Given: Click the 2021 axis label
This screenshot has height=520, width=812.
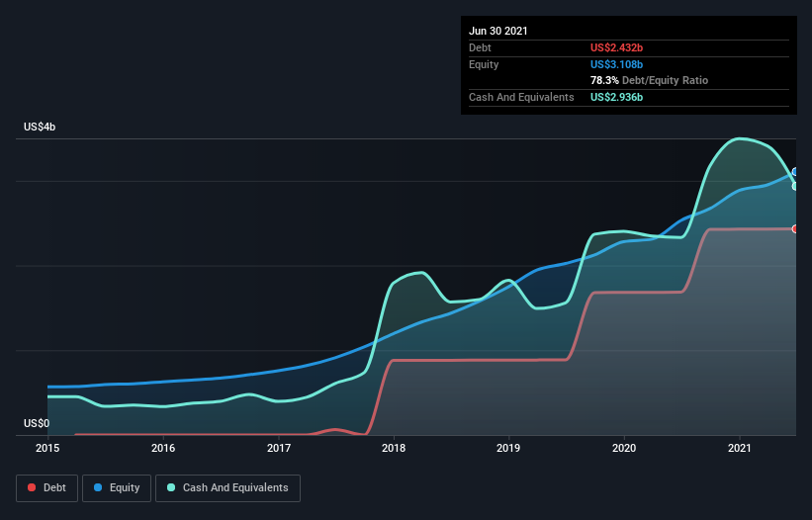Looking at the screenshot, I should click(x=740, y=448).
